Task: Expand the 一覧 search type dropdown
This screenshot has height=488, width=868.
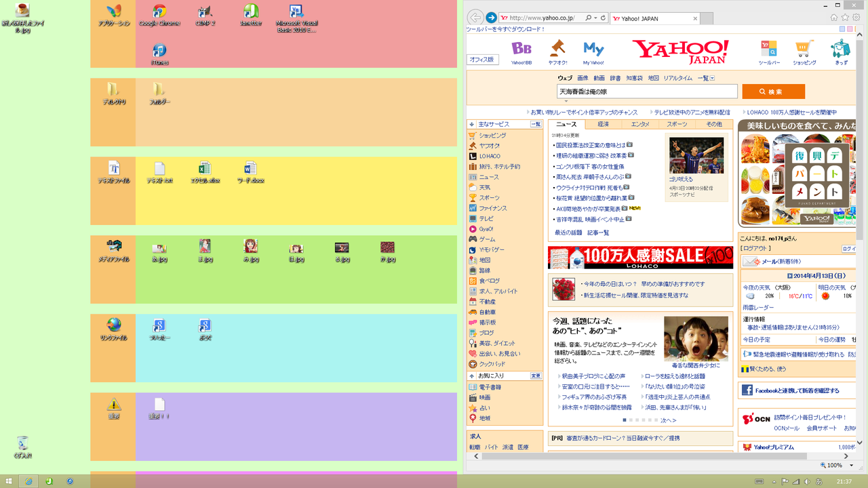Action: (x=705, y=78)
